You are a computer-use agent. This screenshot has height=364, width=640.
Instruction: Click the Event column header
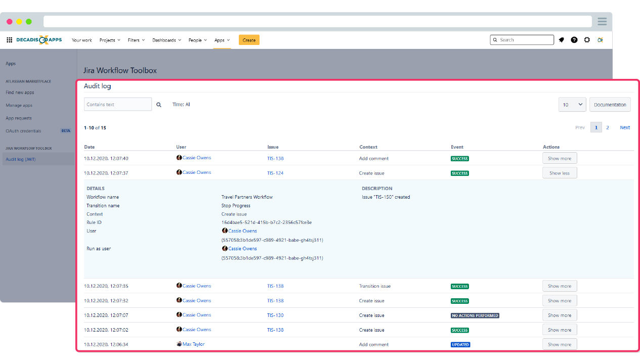[457, 147]
